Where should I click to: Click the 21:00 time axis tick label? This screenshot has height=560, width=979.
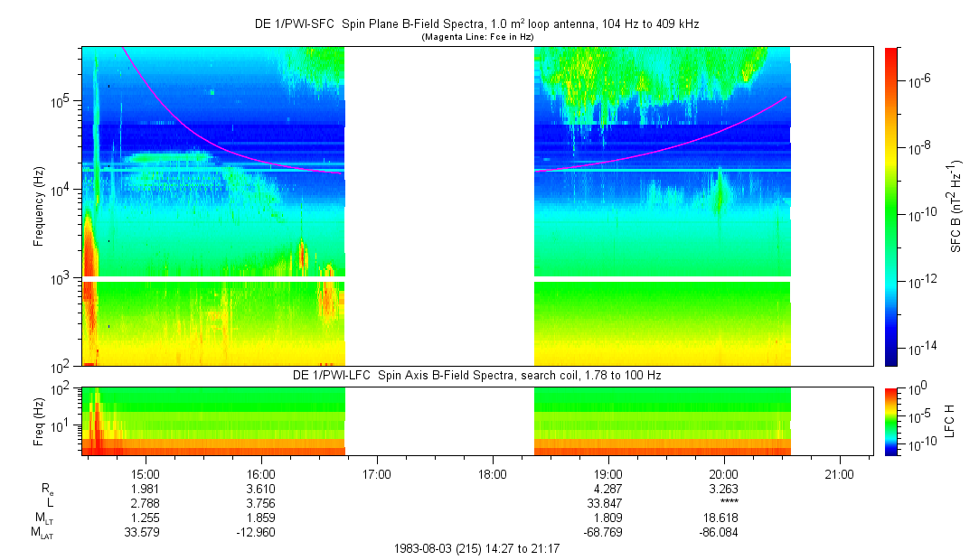point(840,473)
